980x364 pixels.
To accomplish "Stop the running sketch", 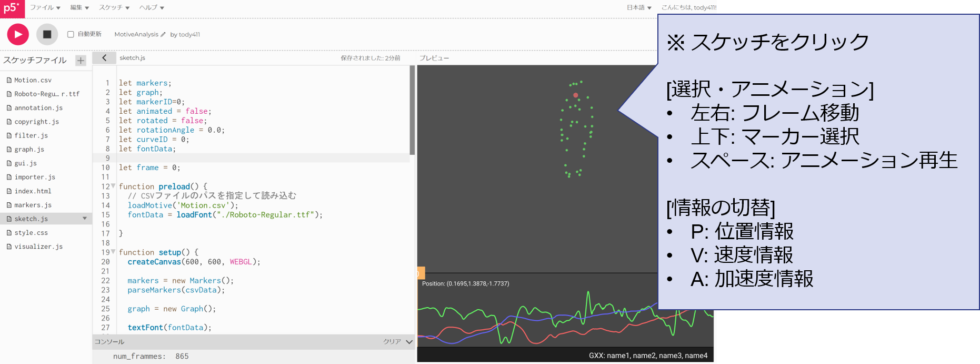I will pyautogui.click(x=47, y=34).
